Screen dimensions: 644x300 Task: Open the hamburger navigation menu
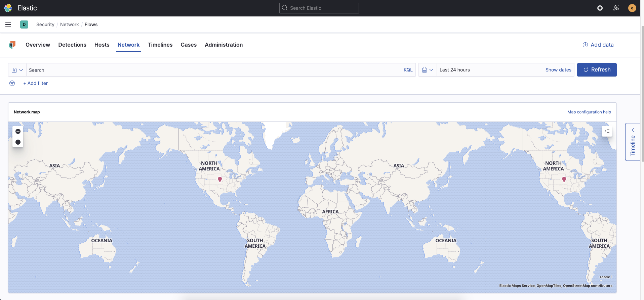pos(8,24)
